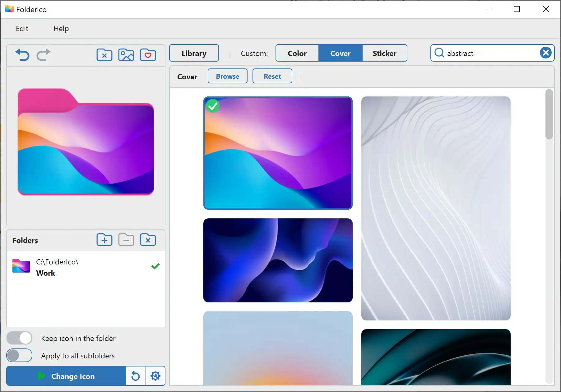561x392 pixels.
Task: Switch to the Color tab
Action: pyautogui.click(x=297, y=53)
